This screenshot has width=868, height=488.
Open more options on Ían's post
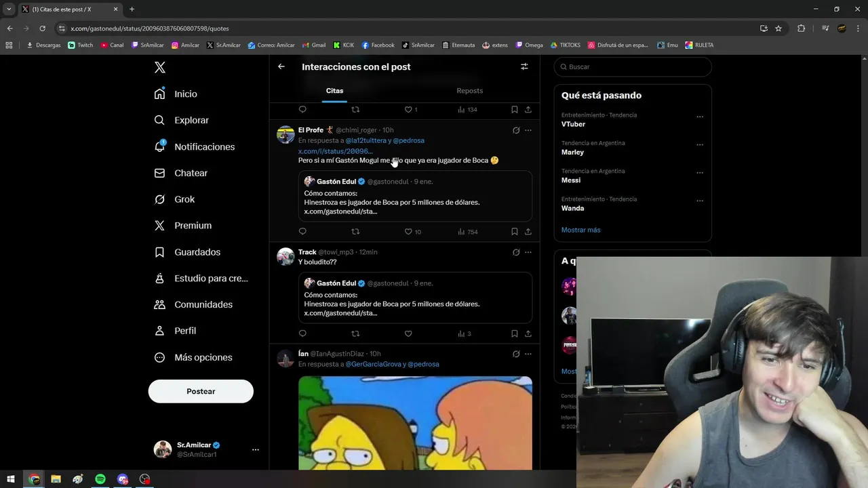[528, 354]
